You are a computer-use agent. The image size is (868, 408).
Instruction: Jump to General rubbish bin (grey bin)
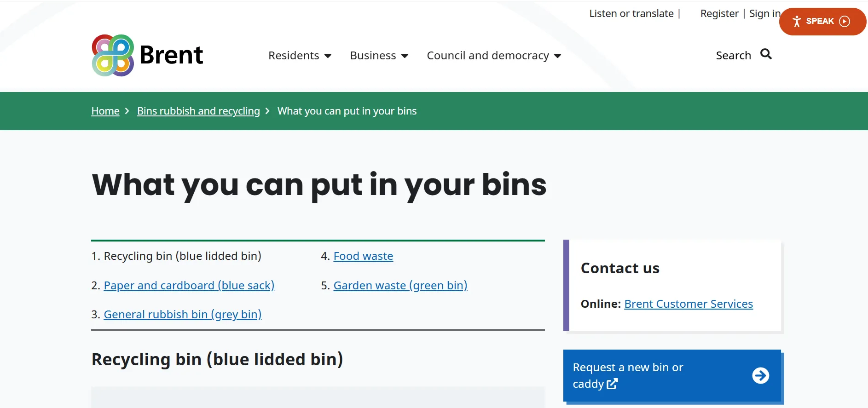pos(183,315)
